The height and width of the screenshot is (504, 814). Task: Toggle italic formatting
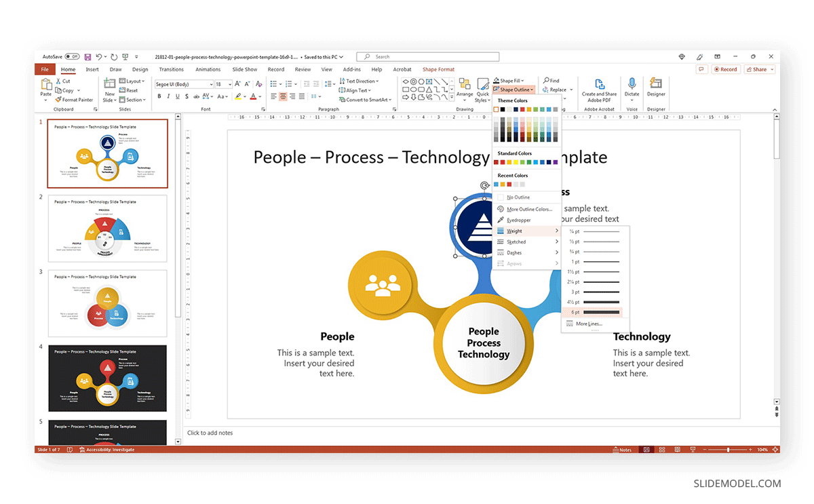[x=168, y=96]
